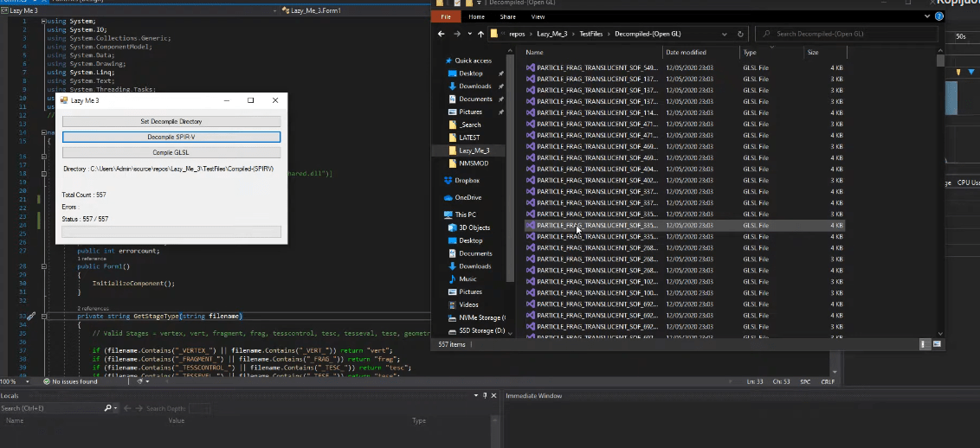Image resolution: width=980 pixels, height=448 pixels.
Task: Go up one folder level arrow
Action: click(480, 35)
